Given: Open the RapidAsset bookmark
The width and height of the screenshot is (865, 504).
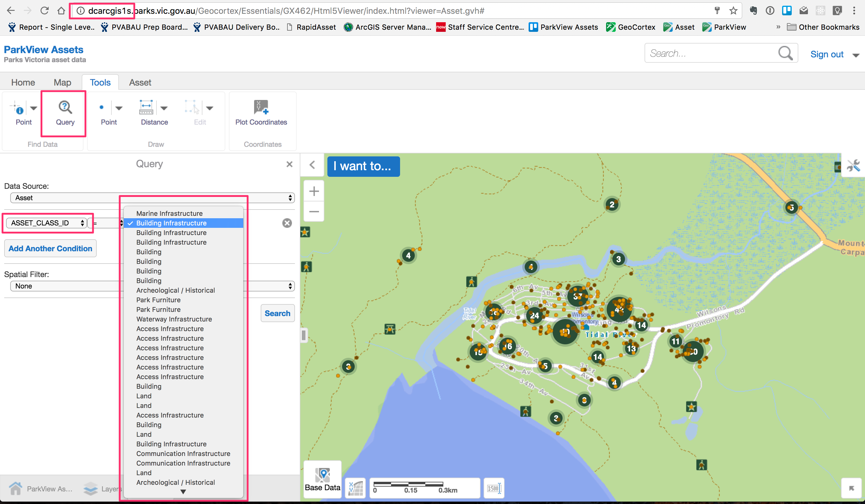Looking at the screenshot, I should pos(311,27).
